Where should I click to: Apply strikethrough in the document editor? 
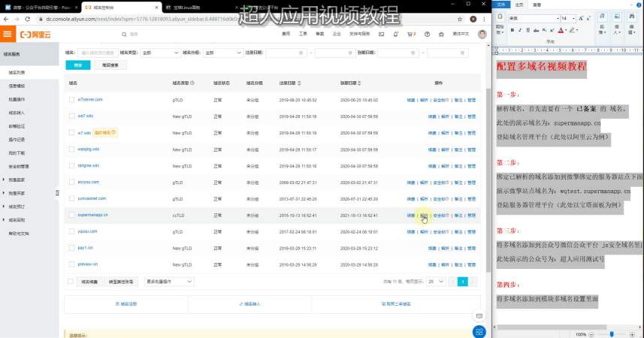[536, 30]
